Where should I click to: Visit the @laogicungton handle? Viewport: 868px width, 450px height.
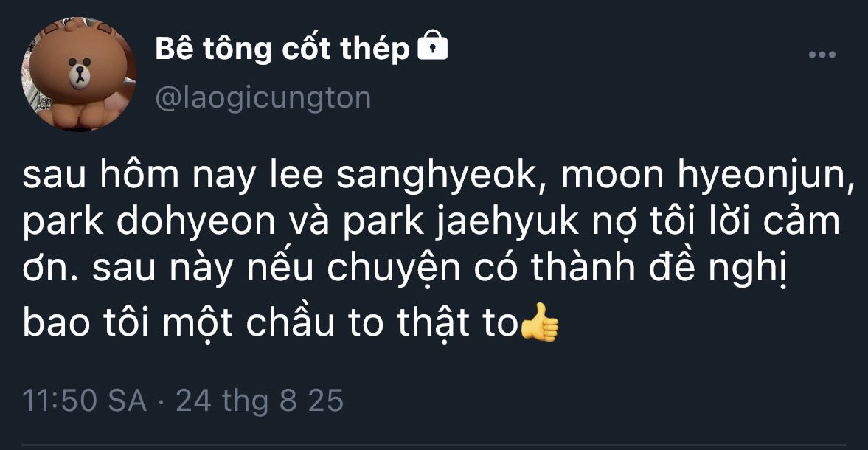click(263, 97)
